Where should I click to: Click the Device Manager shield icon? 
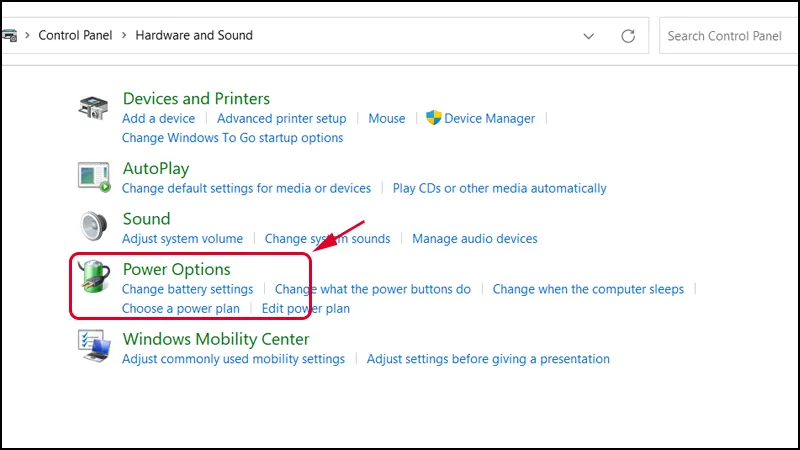(x=434, y=118)
